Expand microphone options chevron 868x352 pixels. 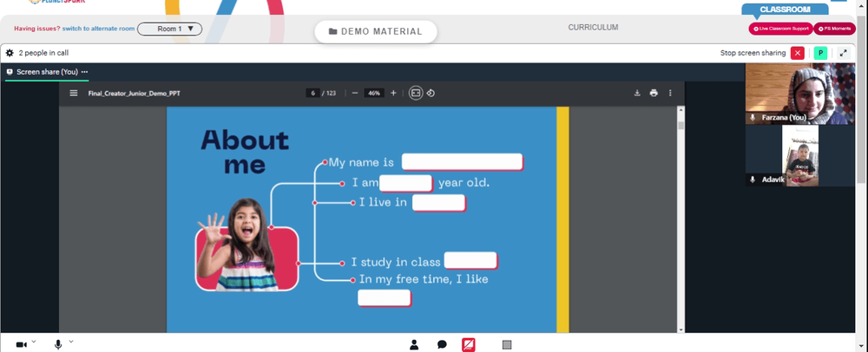click(71, 342)
